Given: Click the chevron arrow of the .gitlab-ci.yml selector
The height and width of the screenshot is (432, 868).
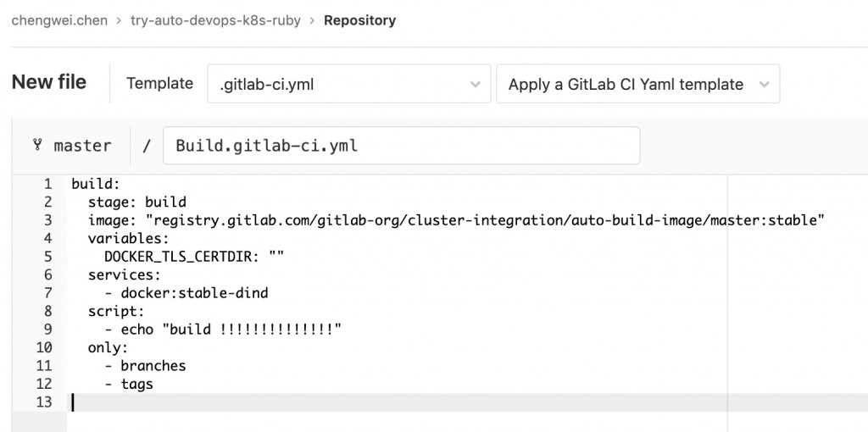Looking at the screenshot, I should tap(475, 85).
